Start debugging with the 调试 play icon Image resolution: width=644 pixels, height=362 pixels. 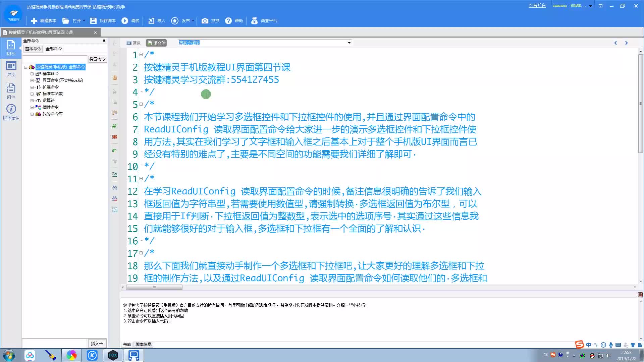pyautogui.click(x=125, y=21)
